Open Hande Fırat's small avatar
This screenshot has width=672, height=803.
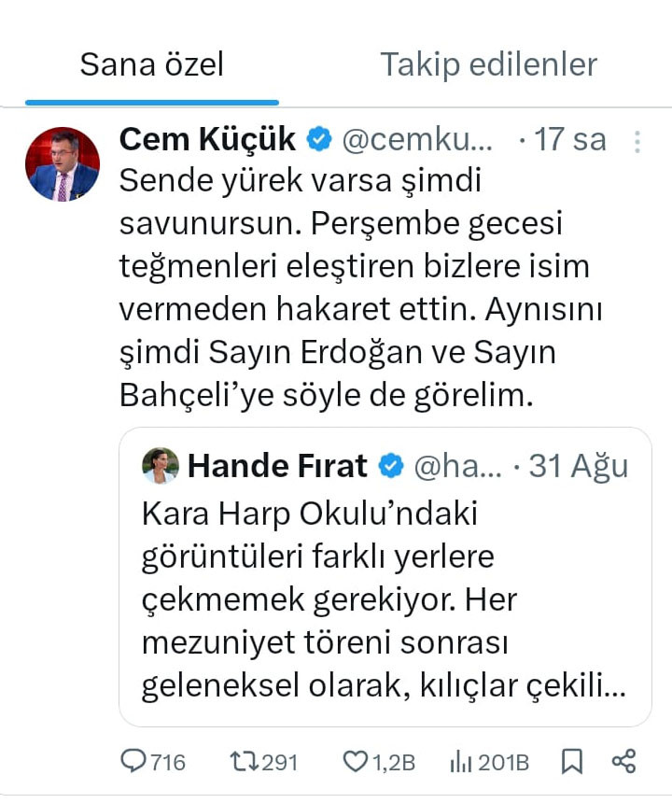click(161, 465)
